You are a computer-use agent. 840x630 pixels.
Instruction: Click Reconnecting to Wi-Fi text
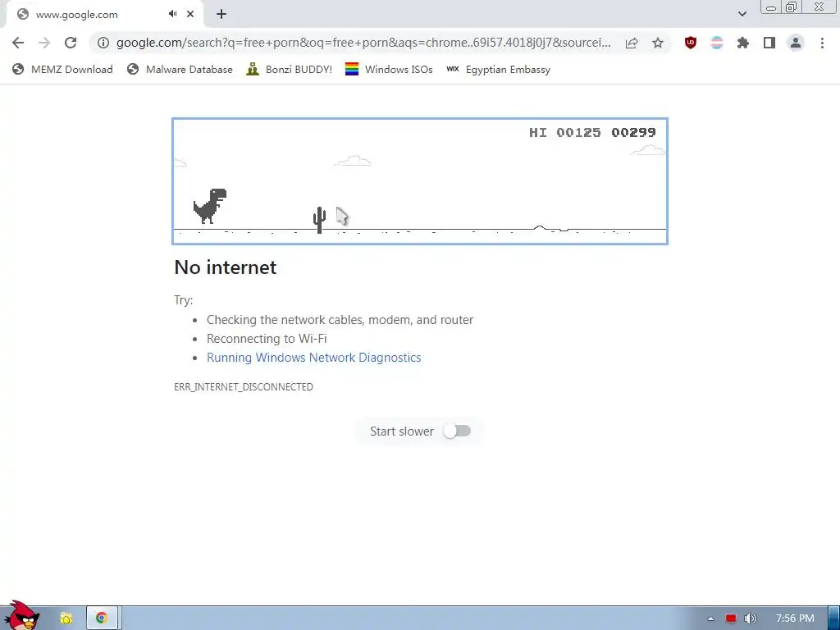[267, 339]
